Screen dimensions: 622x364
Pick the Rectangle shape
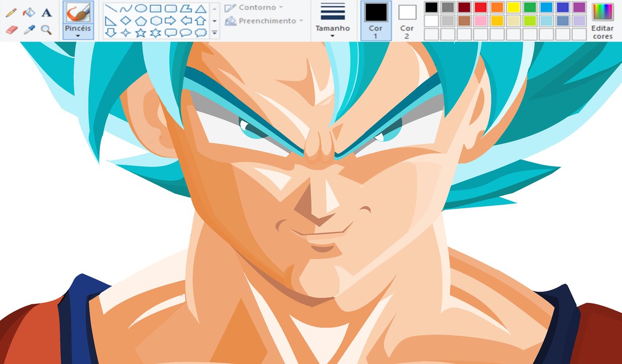pyautogui.click(x=156, y=9)
